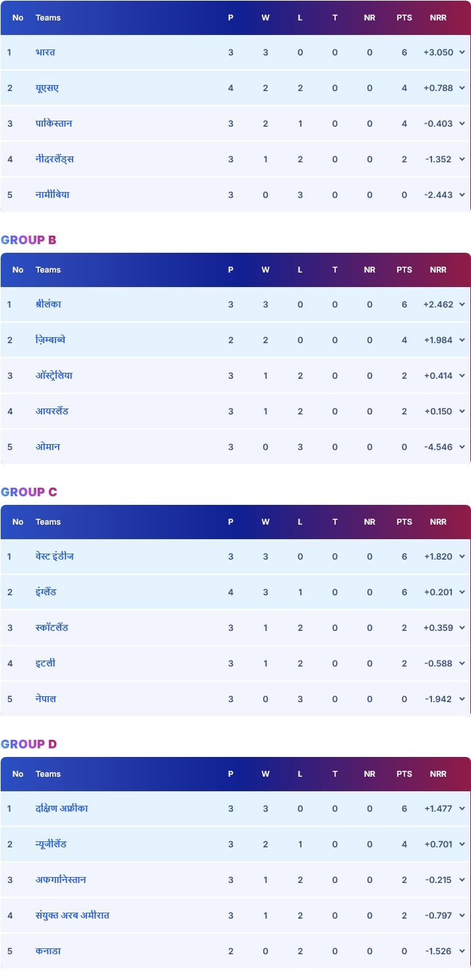Expand दक्षिण अफ्रीका row chevron
The height and width of the screenshot is (980, 471).
pos(462,808)
